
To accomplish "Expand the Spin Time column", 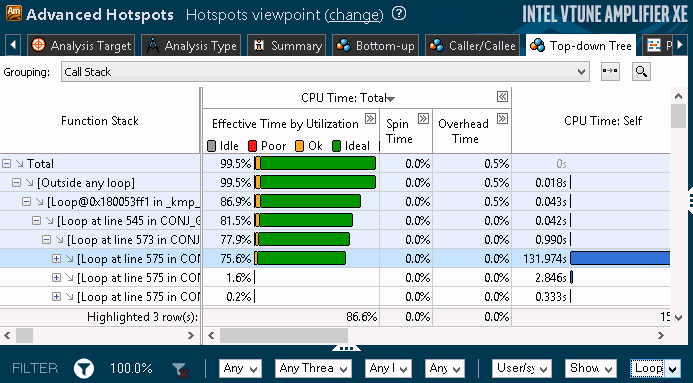I will coord(423,118).
